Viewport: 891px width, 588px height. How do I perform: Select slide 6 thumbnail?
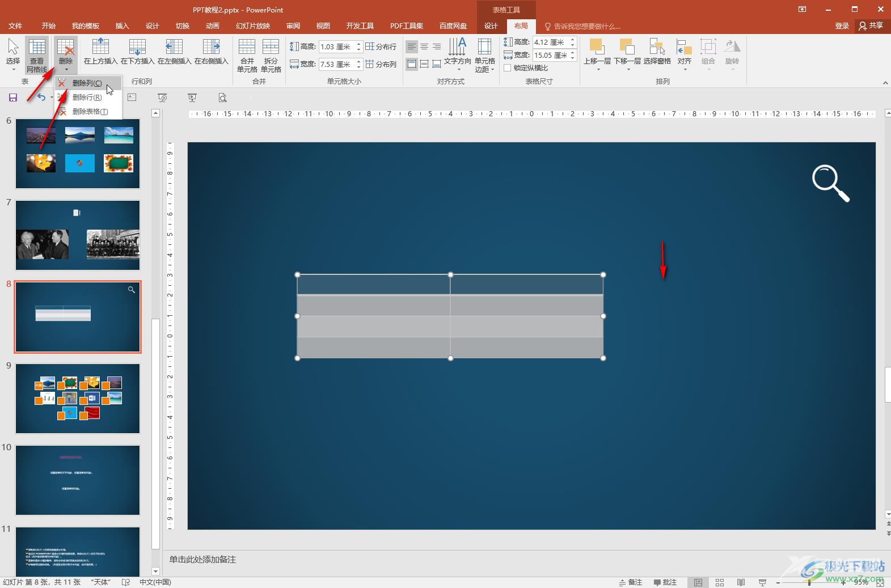(x=78, y=154)
